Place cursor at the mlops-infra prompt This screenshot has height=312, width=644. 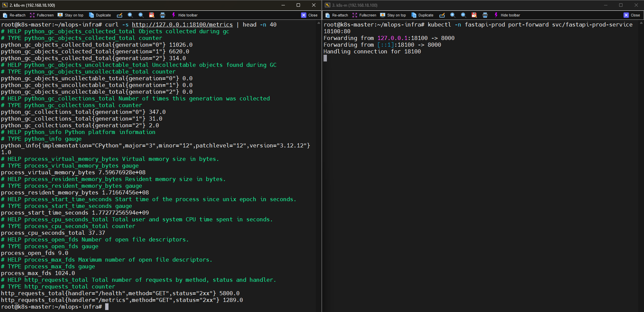(x=108, y=307)
